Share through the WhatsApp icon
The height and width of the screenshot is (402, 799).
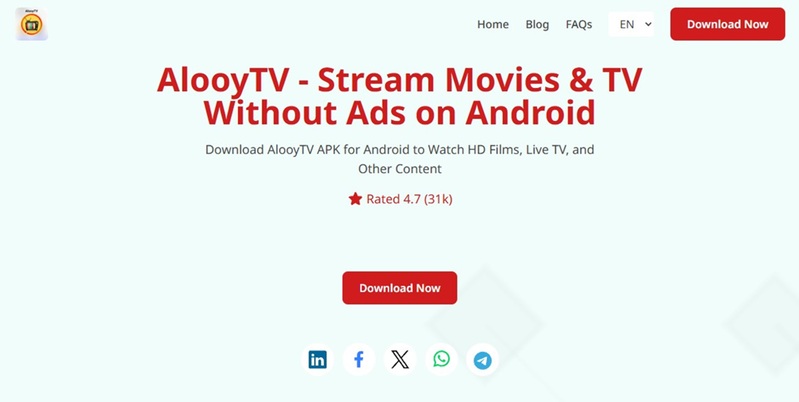441,360
